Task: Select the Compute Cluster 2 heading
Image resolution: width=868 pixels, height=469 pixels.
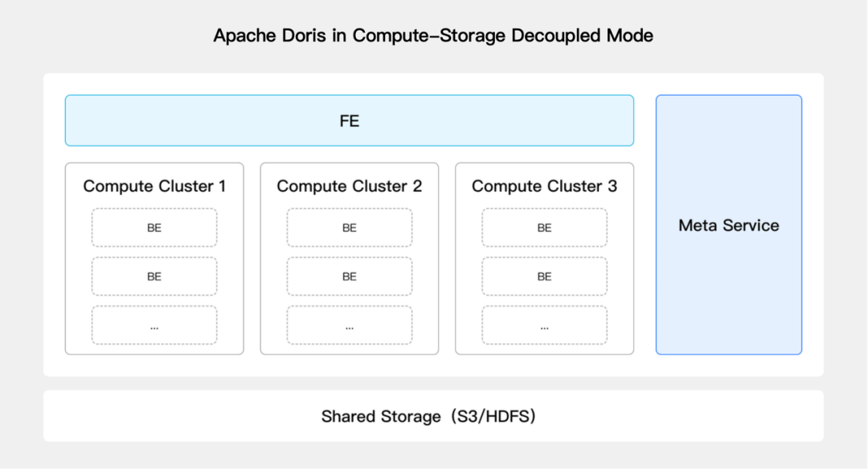Action: (350, 186)
